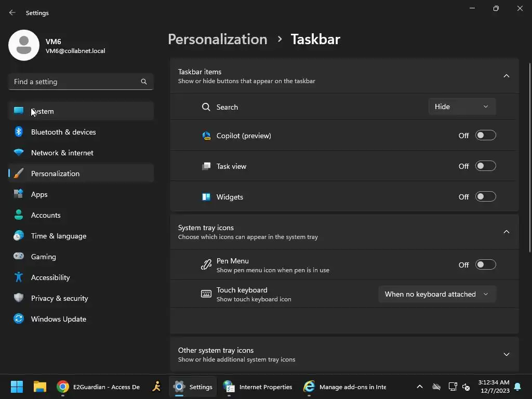Switch on the Widgets toggle
532x399 pixels.
tap(485, 197)
